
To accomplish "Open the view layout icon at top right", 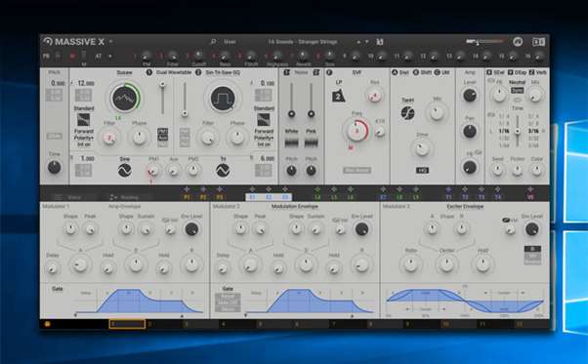I will click(x=539, y=42).
